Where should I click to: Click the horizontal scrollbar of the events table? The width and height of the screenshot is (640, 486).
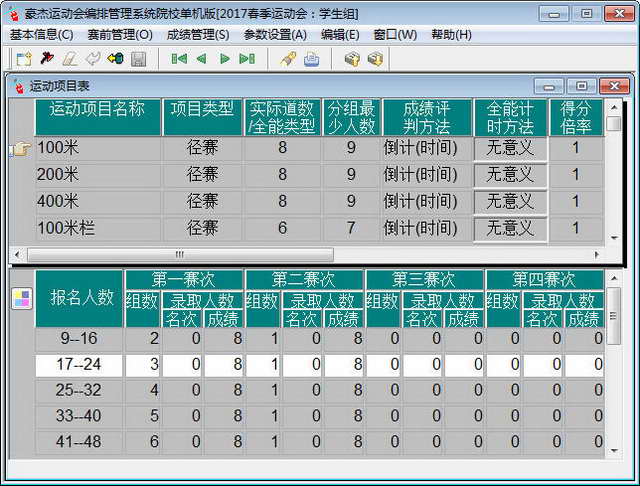click(180, 254)
